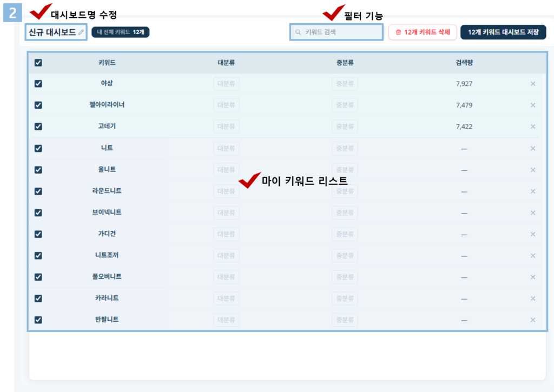Viewport: 554px width, 392px height.
Task: Click the 키워드 검색 search field
Action: pos(337,32)
